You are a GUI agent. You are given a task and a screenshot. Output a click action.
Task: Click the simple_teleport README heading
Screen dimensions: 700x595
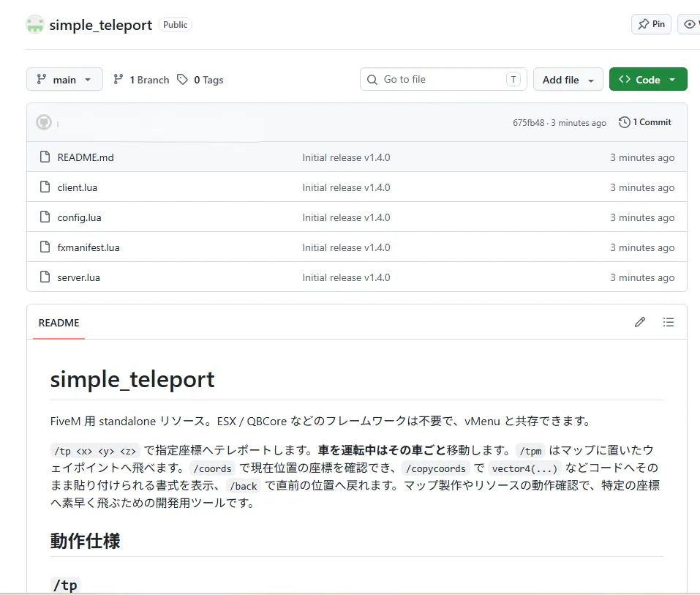(x=132, y=379)
